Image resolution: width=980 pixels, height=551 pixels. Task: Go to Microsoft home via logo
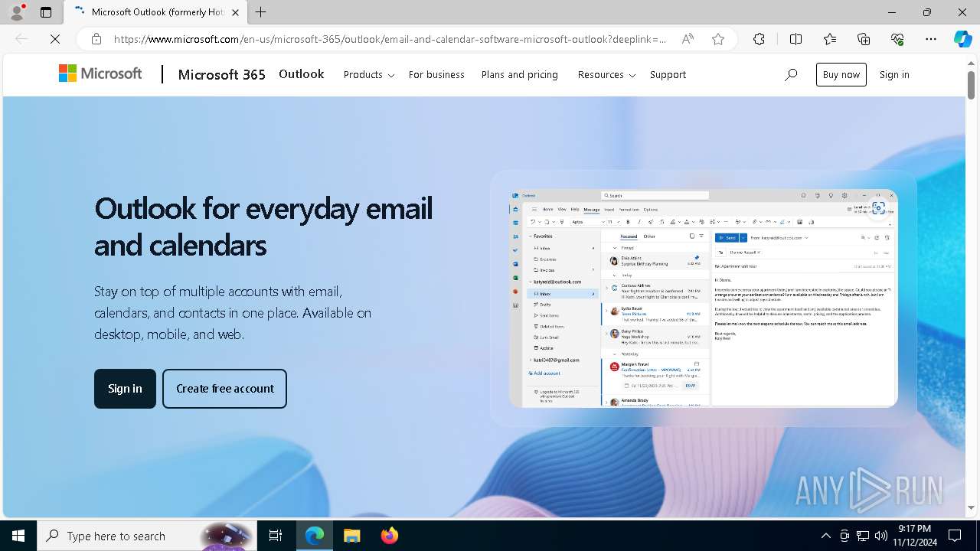coord(100,73)
